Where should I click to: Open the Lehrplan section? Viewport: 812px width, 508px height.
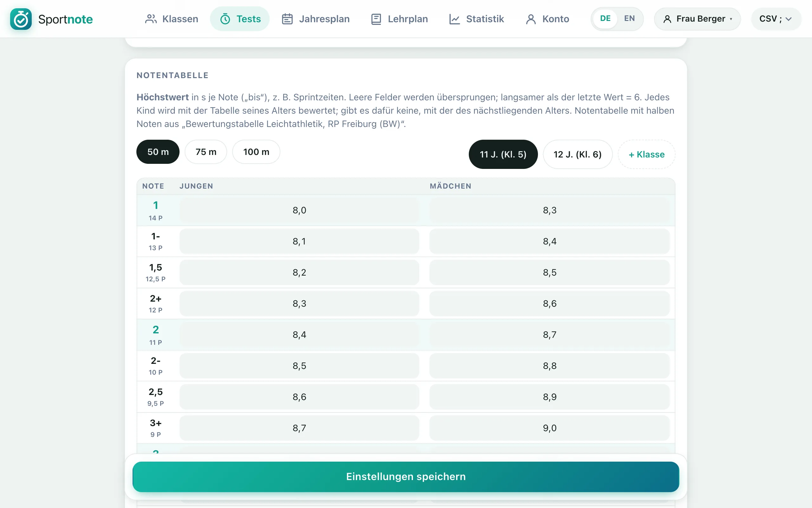tap(400, 19)
